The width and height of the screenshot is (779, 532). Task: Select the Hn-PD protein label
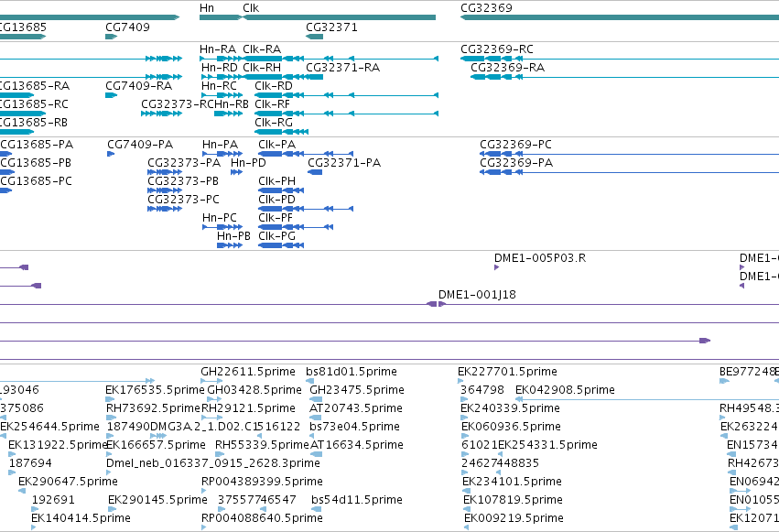[248, 163]
